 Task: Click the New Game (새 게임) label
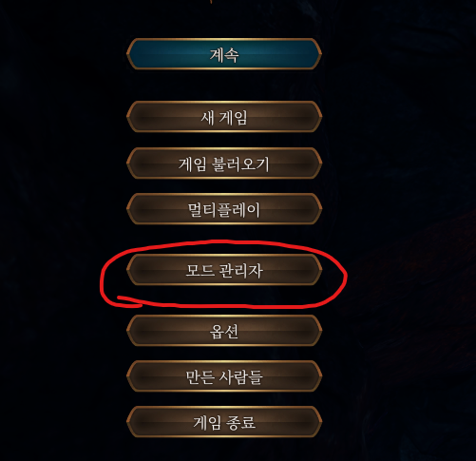coord(224,118)
